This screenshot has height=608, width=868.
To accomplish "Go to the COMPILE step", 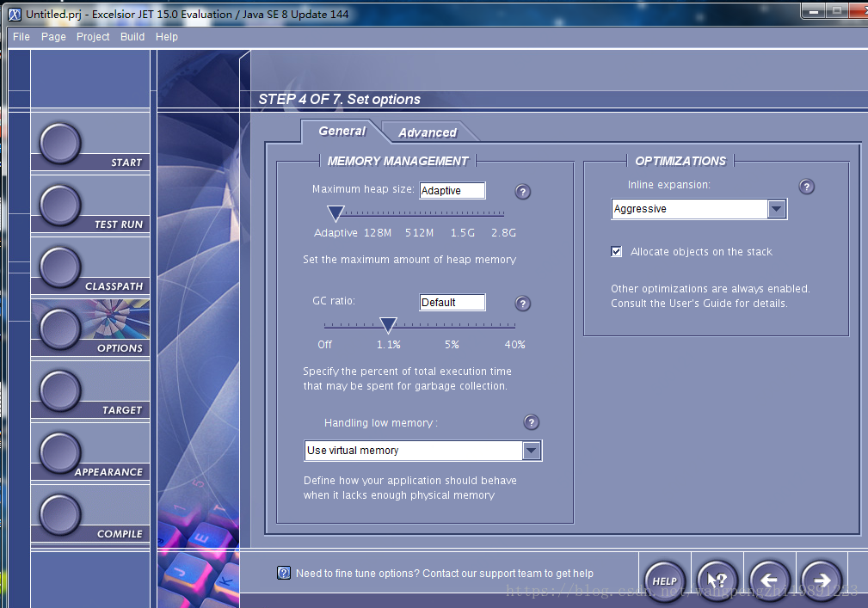I will point(59,514).
